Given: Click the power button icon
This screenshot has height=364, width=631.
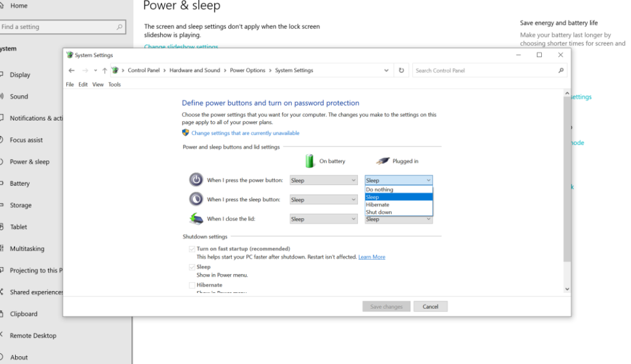Looking at the screenshot, I should pos(196,180).
